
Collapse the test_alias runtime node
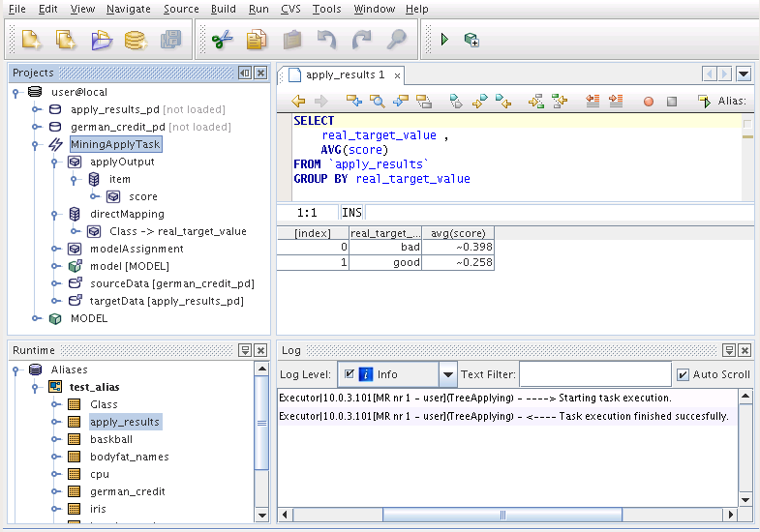pyautogui.click(x=35, y=387)
